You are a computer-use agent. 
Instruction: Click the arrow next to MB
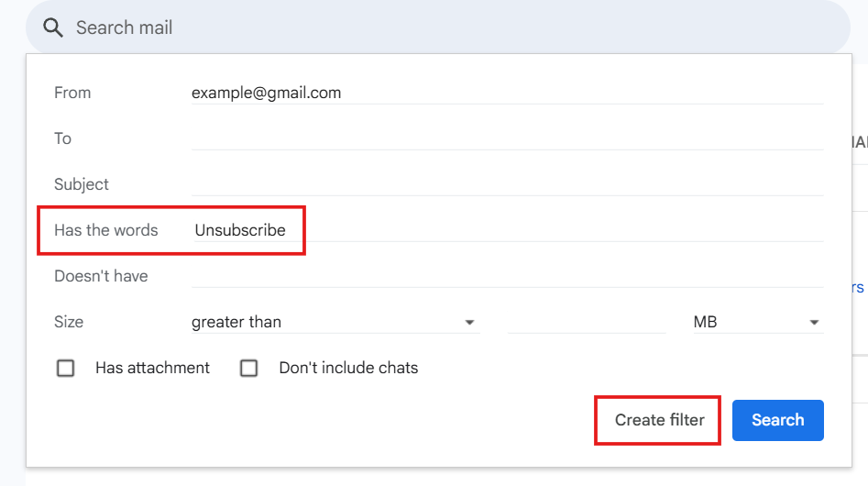813,323
